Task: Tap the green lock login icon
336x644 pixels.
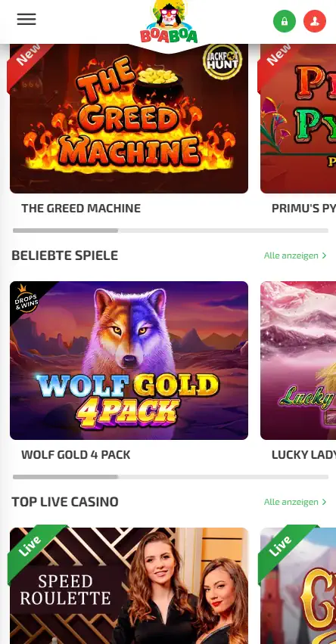Action: coord(285,21)
